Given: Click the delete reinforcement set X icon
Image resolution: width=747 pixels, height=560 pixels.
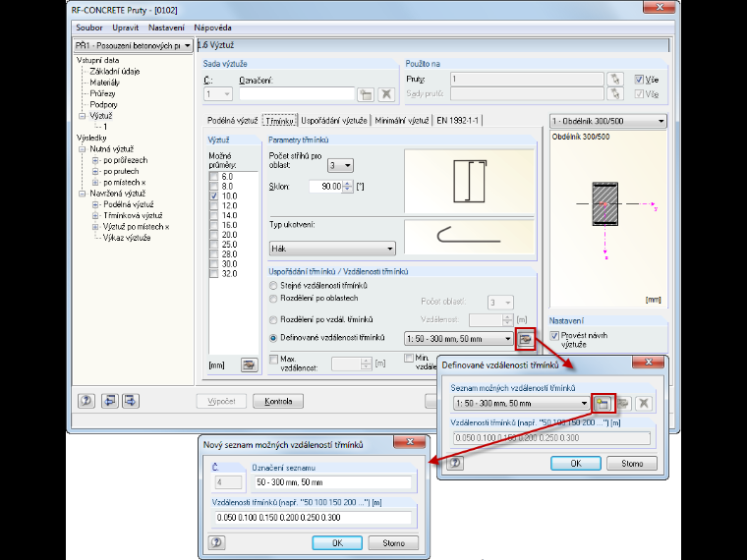Looking at the screenshot, I should 386,94.
